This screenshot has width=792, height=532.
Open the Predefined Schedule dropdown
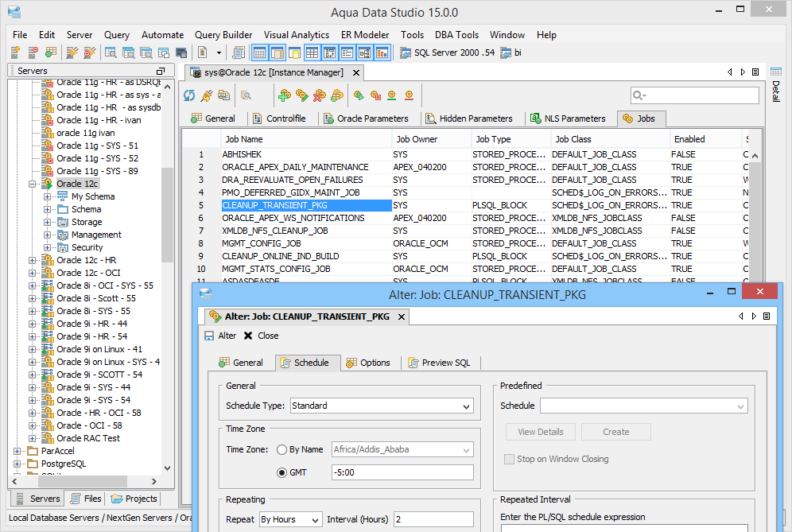coord(740,406)
